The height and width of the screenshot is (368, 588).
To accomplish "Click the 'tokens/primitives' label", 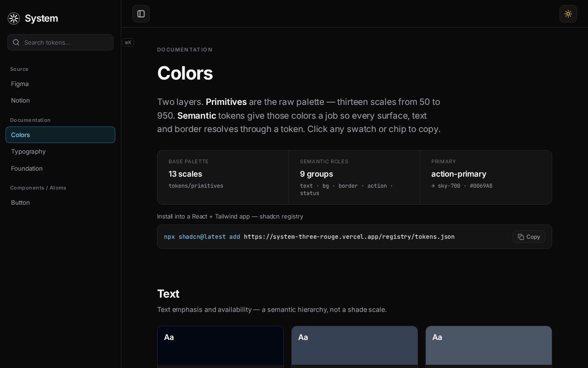I will click(196, 186).
